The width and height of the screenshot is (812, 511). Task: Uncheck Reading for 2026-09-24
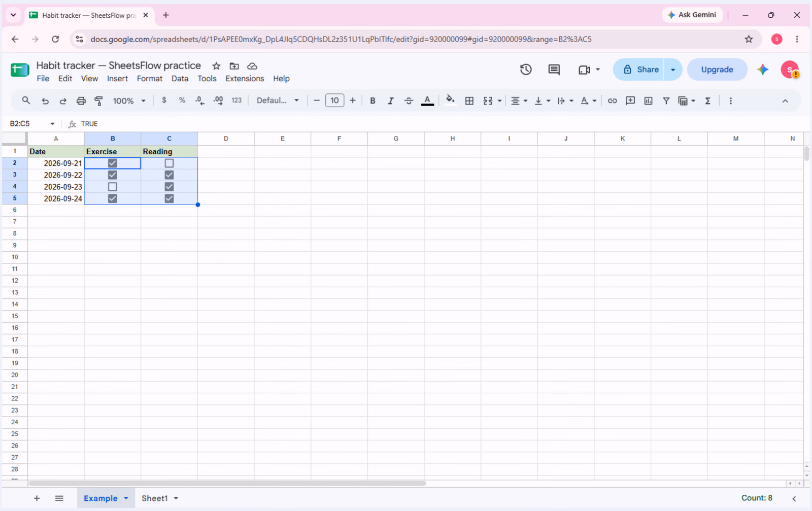tap(169, 198)
